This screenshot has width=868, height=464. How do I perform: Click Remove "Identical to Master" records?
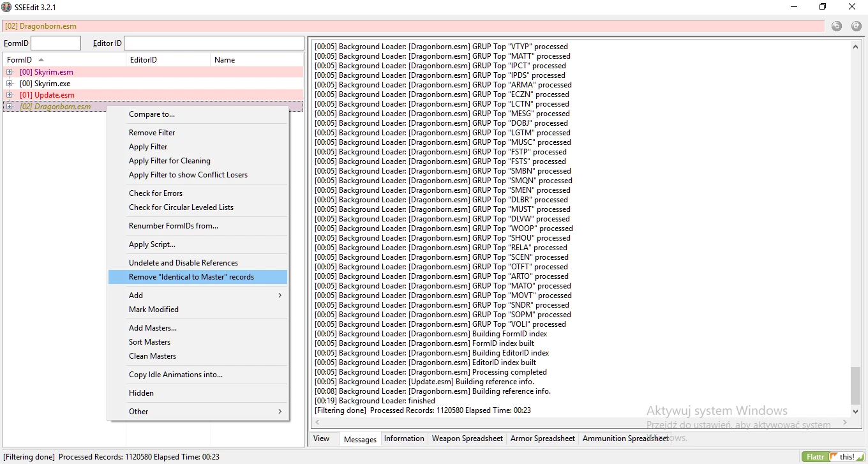coord(198,277)
